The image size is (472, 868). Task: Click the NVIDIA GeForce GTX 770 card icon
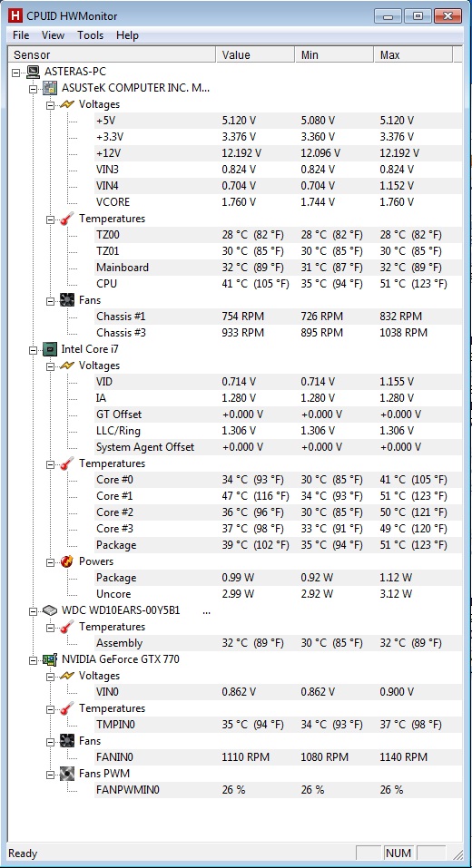click(51, 659)
